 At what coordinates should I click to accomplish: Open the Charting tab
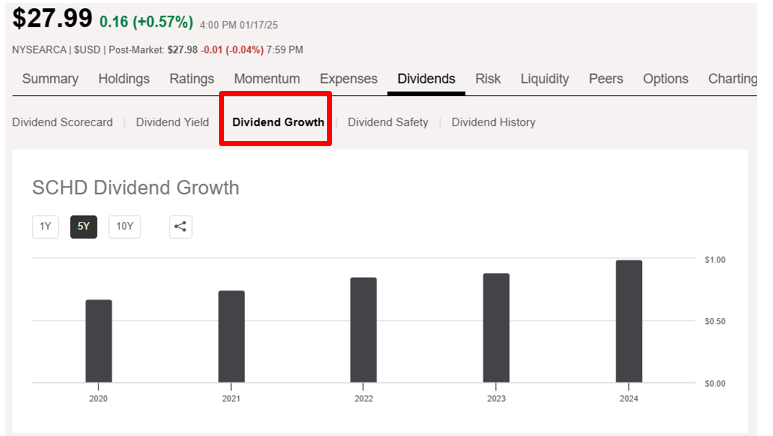point(733,79)
